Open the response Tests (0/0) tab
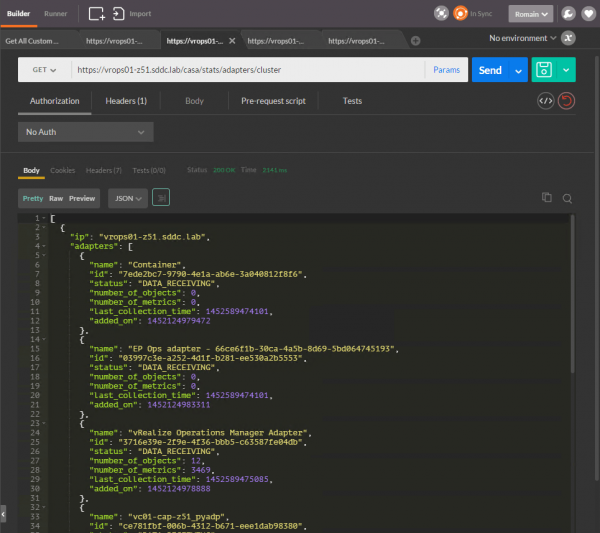600x533 pixels. [x=149, y=170]
